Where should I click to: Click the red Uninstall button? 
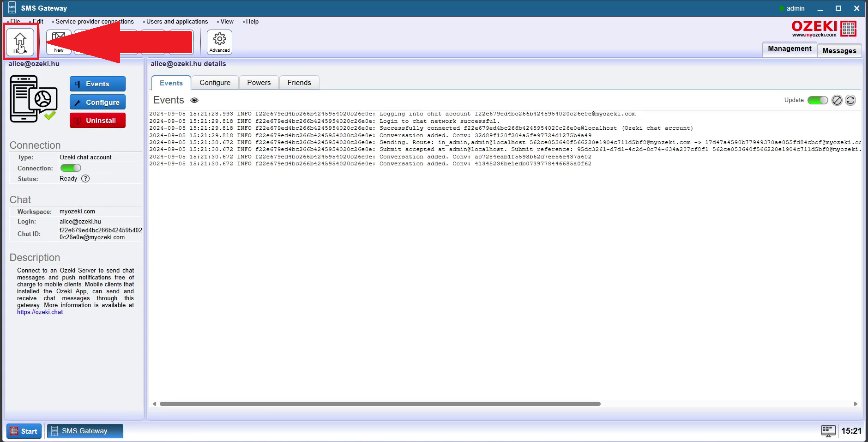pos(97,121)
